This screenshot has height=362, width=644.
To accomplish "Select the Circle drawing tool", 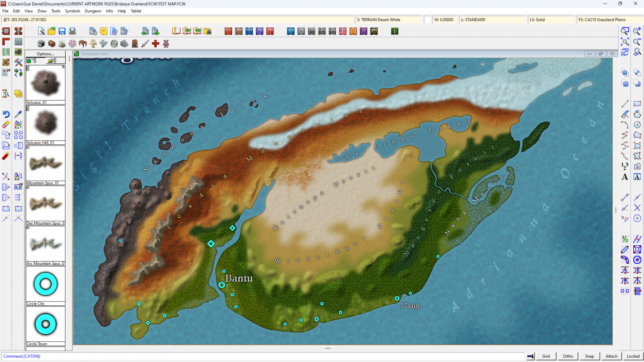I will click(x=637, y=125).
